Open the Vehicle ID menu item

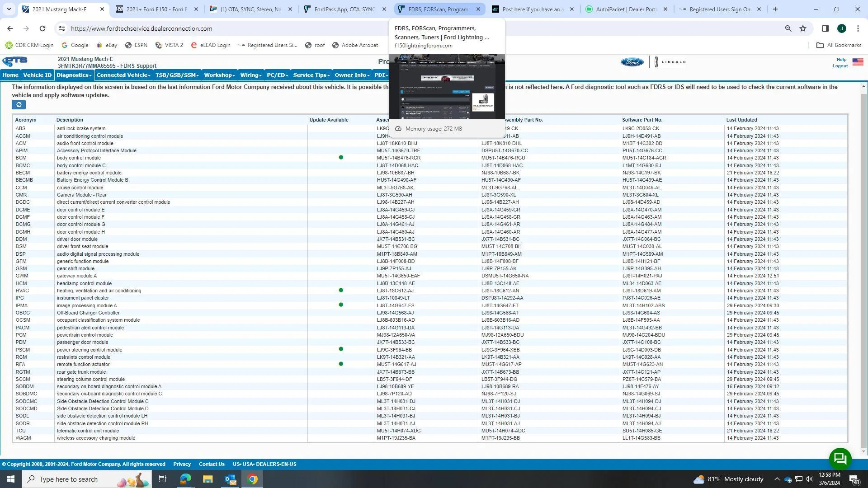pyautogui.click(x=37, y=75)
